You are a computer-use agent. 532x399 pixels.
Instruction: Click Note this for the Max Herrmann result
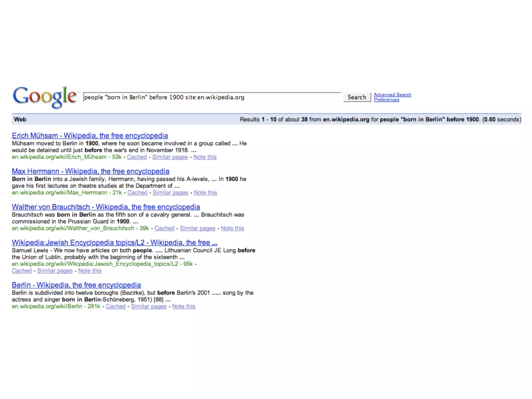coord(205,192)
